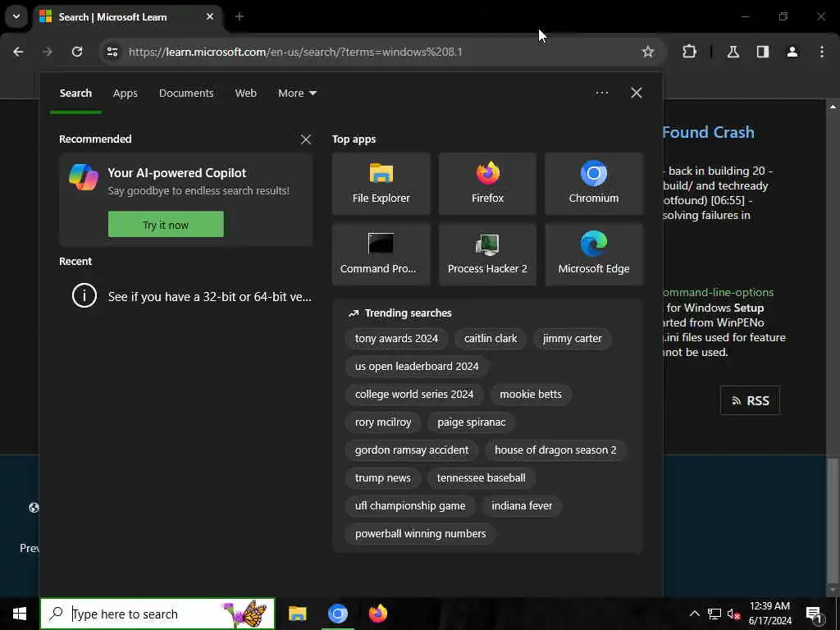Focus the Type here to search box
This screenshot has height=630, width=840.
[x=157, y=614]
